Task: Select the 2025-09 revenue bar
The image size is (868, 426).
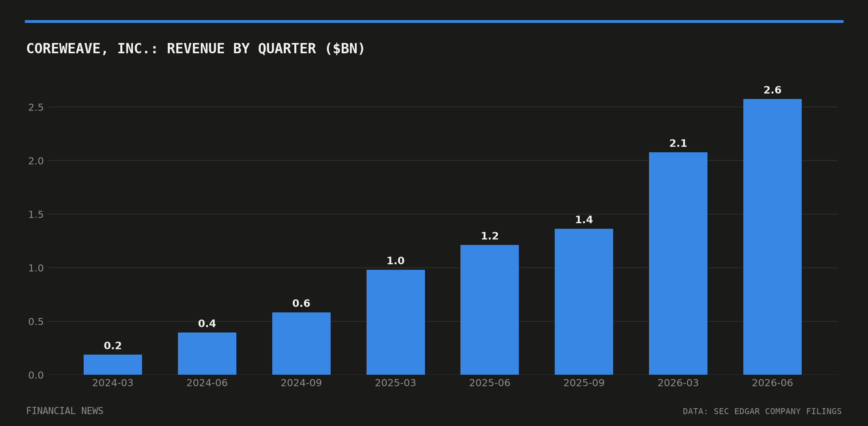Action: (584, 302)
